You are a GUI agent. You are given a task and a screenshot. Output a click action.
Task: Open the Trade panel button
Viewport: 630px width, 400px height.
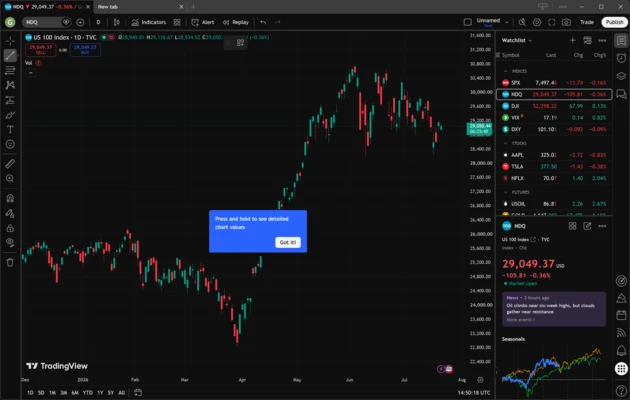[587, 22]
